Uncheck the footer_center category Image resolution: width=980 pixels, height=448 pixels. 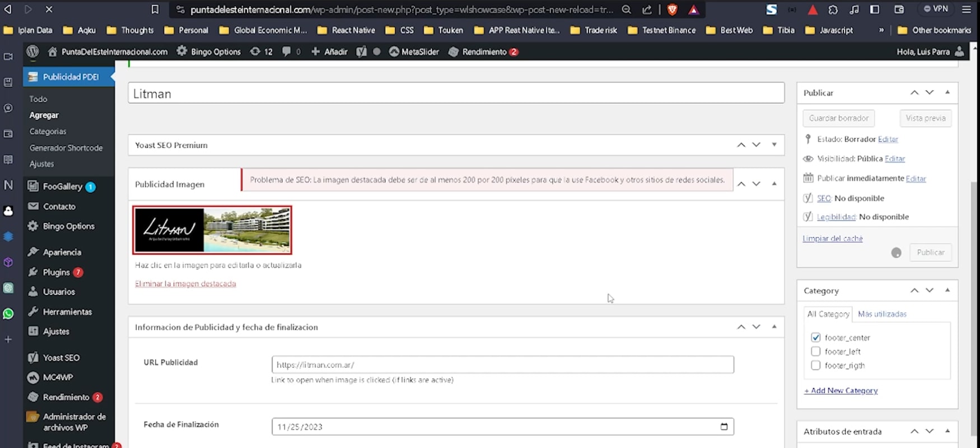816,338
